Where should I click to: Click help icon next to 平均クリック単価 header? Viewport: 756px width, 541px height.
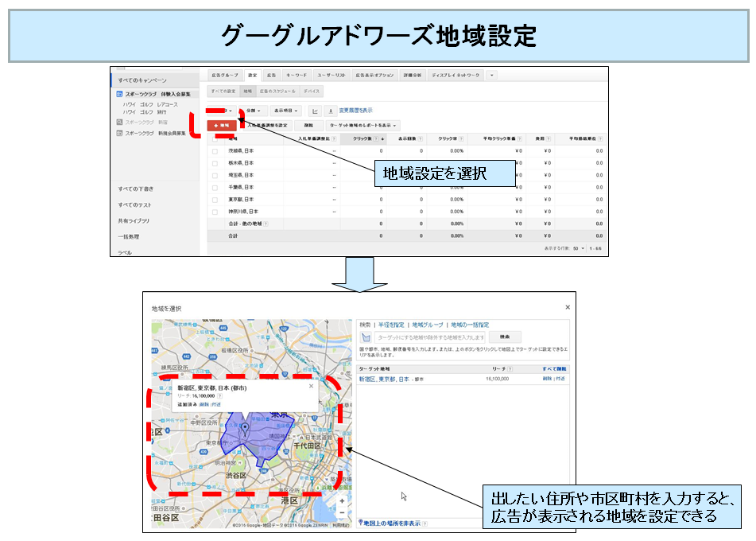(520, 139)
